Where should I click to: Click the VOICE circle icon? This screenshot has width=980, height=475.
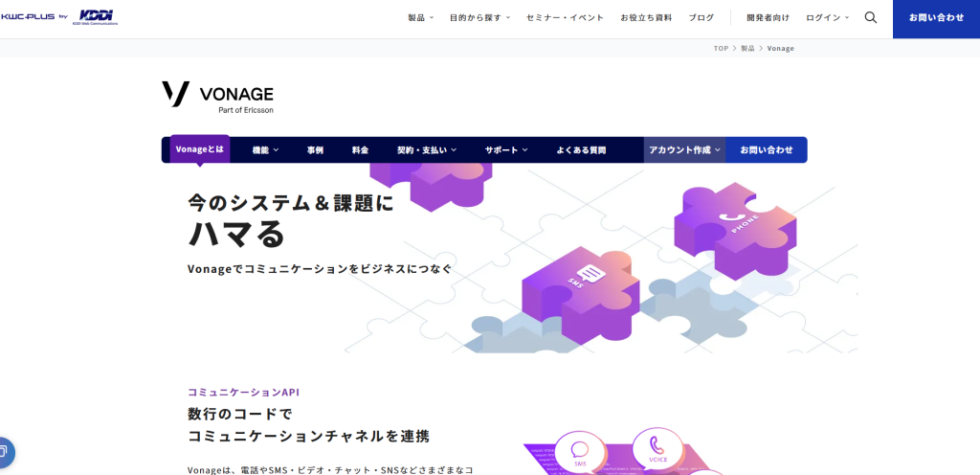[657, 448]
